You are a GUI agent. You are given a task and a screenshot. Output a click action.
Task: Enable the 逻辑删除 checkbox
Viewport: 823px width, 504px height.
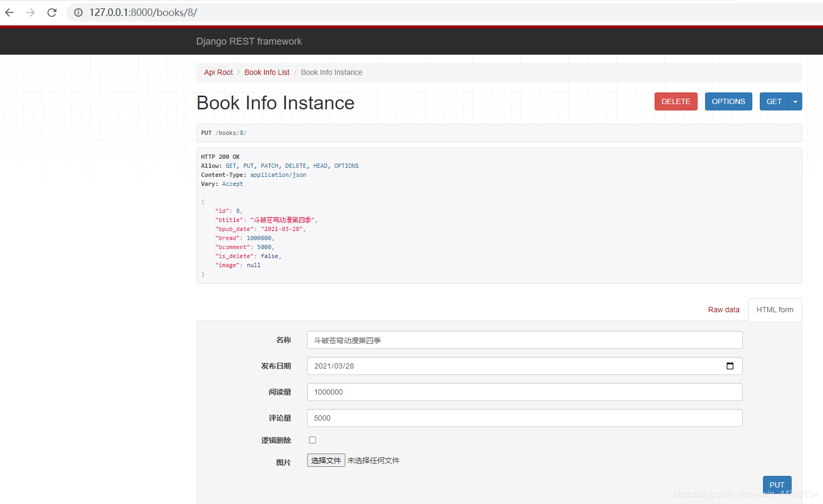[x=312, y=440]
